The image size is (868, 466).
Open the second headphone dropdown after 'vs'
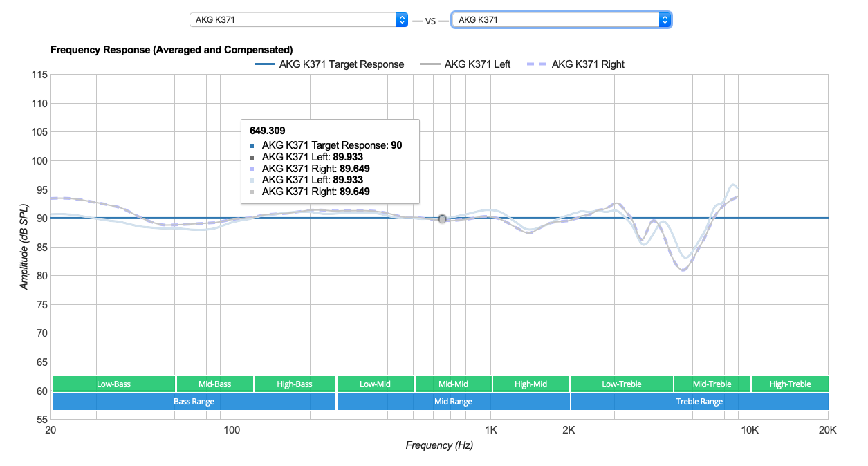[561, 20]
